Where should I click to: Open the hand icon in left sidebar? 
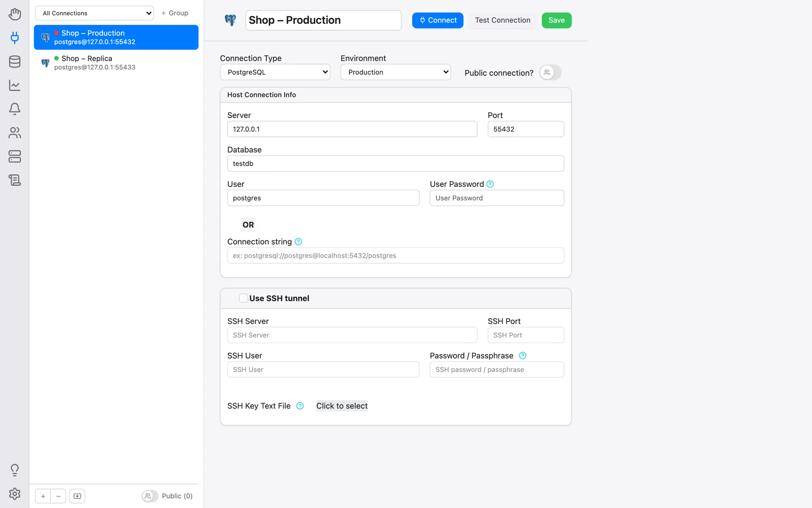pyautogui.click(x=14, y=14)
